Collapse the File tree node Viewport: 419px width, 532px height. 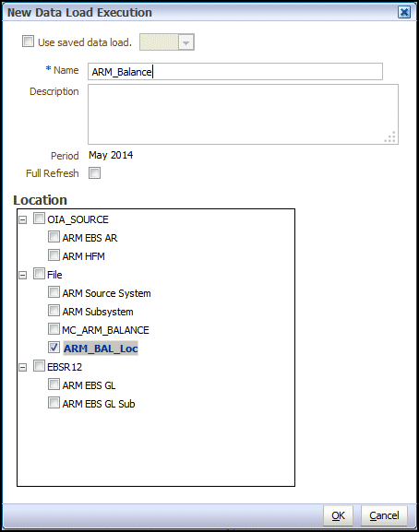22,275
